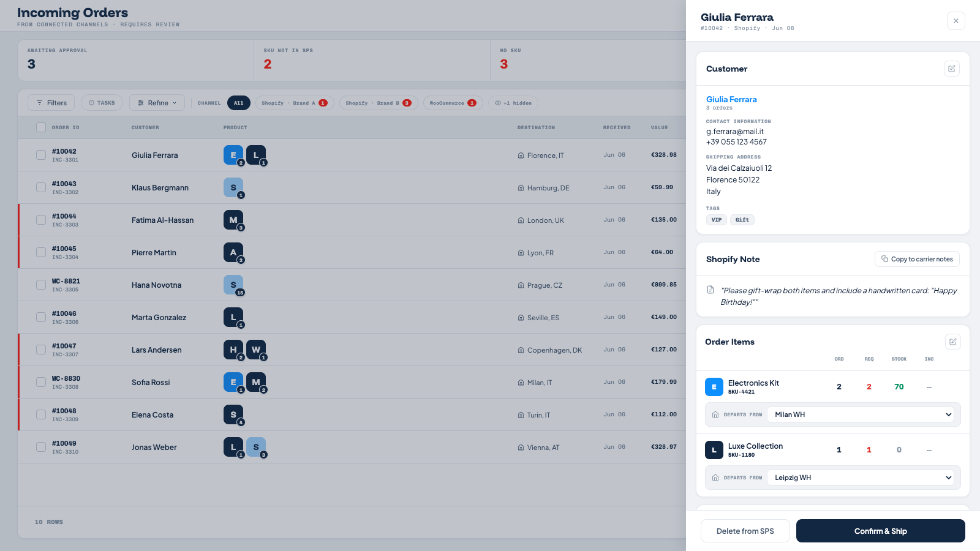Click the No SKU stat card

588,60
